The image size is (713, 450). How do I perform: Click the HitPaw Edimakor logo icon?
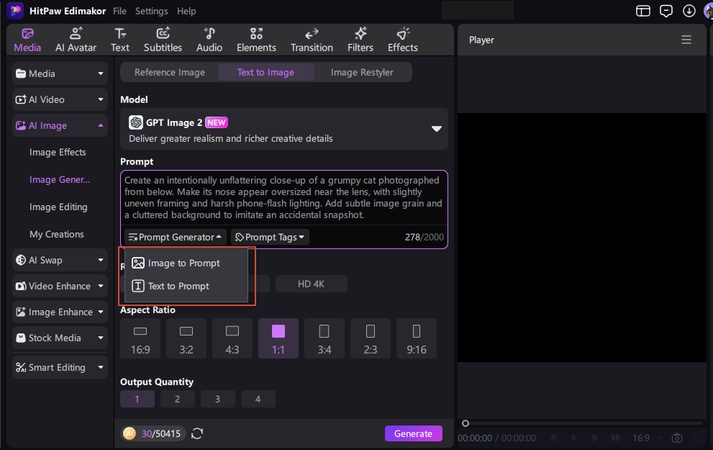(15, 10)
